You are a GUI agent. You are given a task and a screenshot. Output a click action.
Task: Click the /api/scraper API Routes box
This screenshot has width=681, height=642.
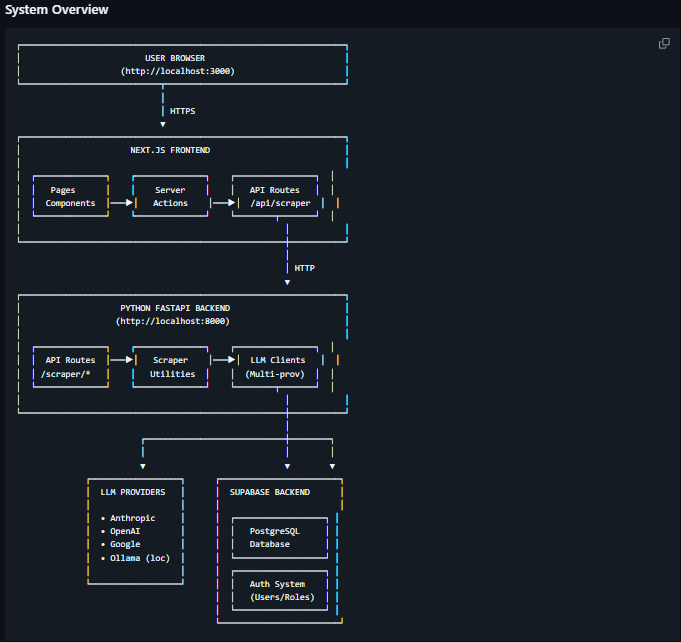tap(274, 196)
